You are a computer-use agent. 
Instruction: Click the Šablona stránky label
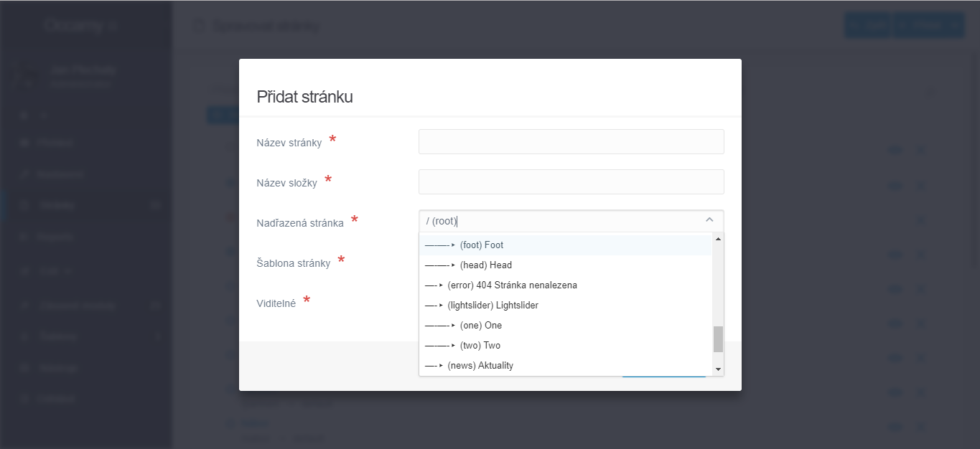294,263
